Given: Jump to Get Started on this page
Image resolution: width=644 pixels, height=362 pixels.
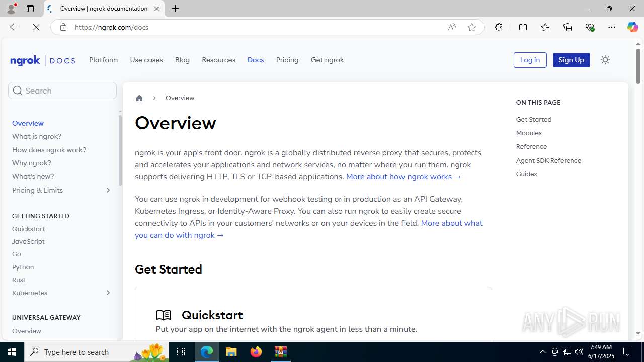Looking at the screenshot, I should point(533,119).
